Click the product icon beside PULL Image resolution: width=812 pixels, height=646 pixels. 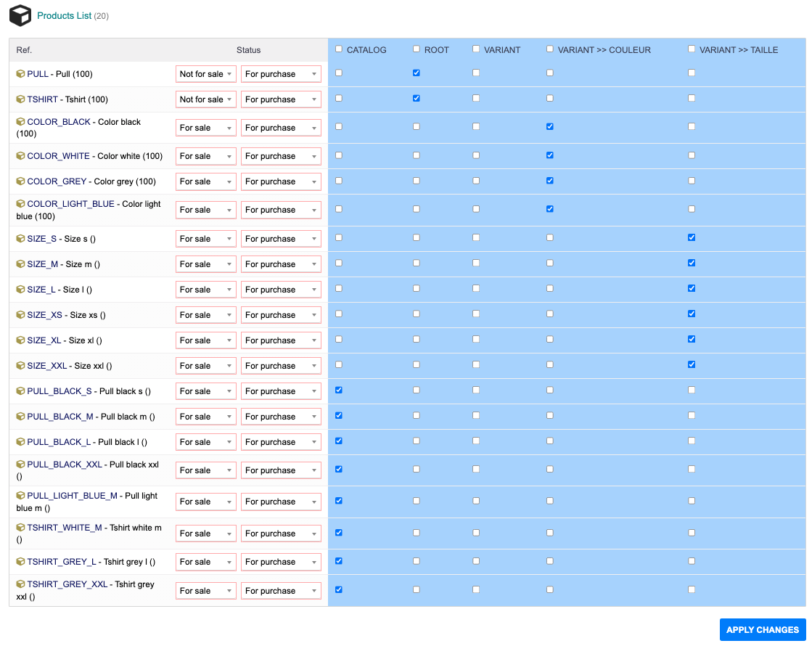tap(21, 74)
